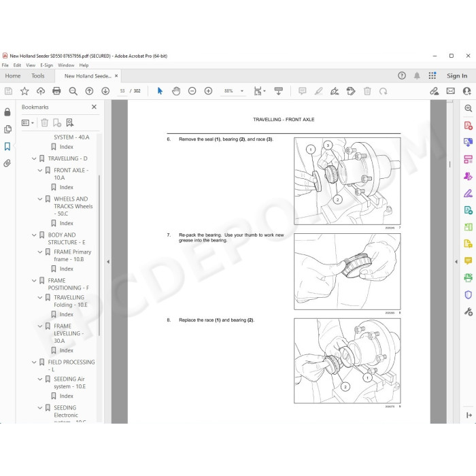
Task: Zoom in with plus icon
Action: point(208,91)
